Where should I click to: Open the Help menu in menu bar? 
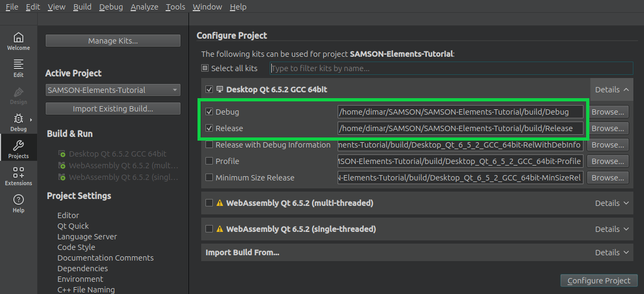pos(238,7)
